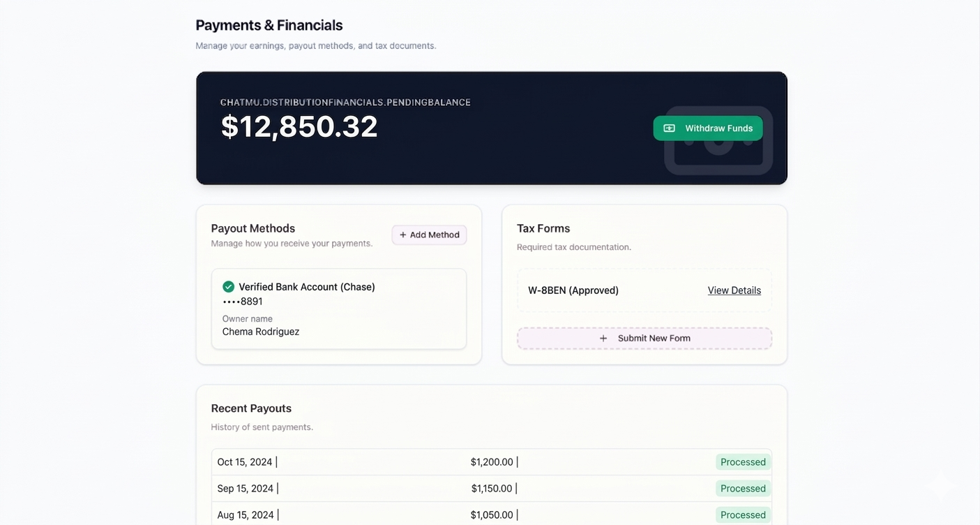The height and width of the screenshot is (525, 980).
Task: Click the Processed badge for the Sep 15 payout
Action: point(743,488)
